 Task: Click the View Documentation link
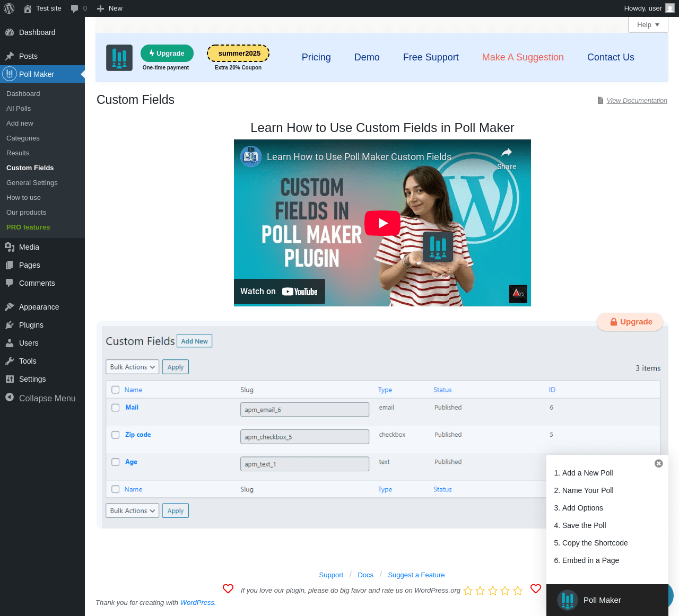pyautogui.click(x=637, y=101)
